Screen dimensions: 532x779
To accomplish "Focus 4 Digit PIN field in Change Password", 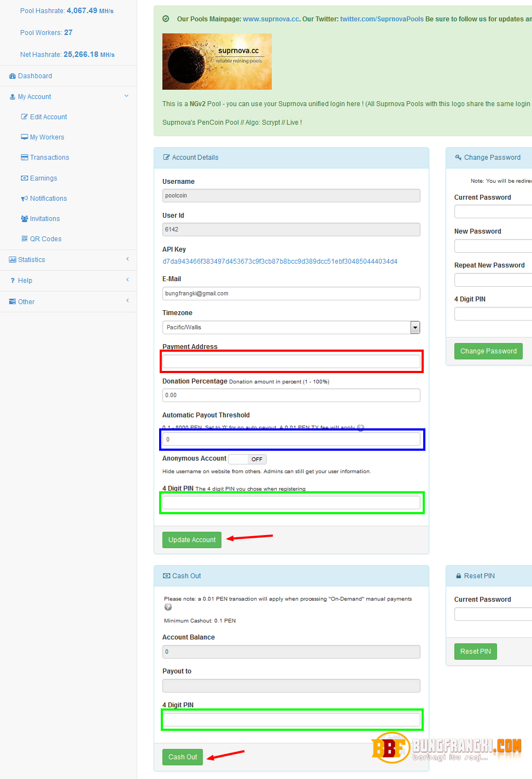I will click(x=493, y=313).
